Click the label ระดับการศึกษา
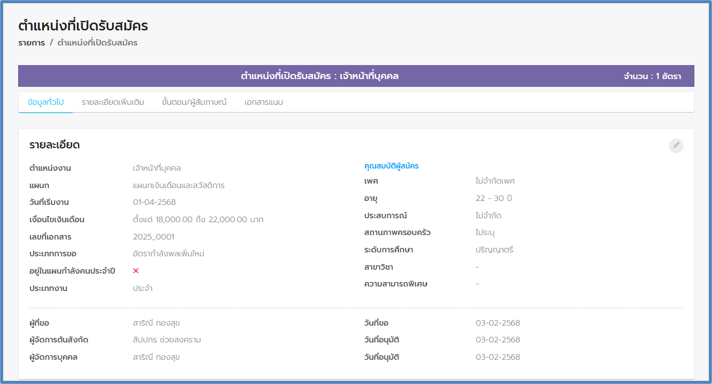Screen dimensions: 712x384 click(389, 250)
